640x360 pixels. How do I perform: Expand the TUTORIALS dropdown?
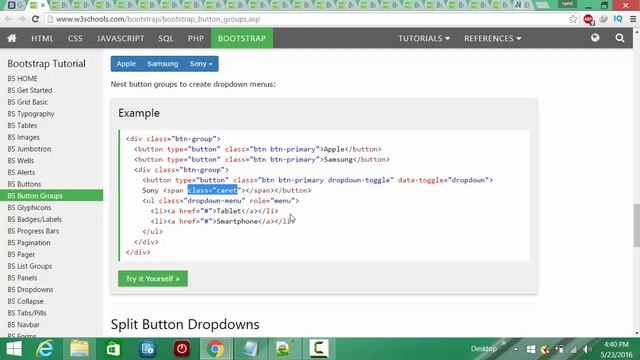pos(424,38)
